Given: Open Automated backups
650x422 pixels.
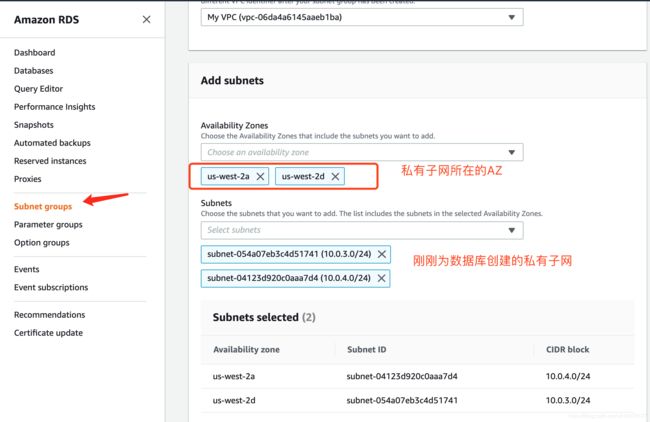Looking at the screenshot, I should 52,143.
